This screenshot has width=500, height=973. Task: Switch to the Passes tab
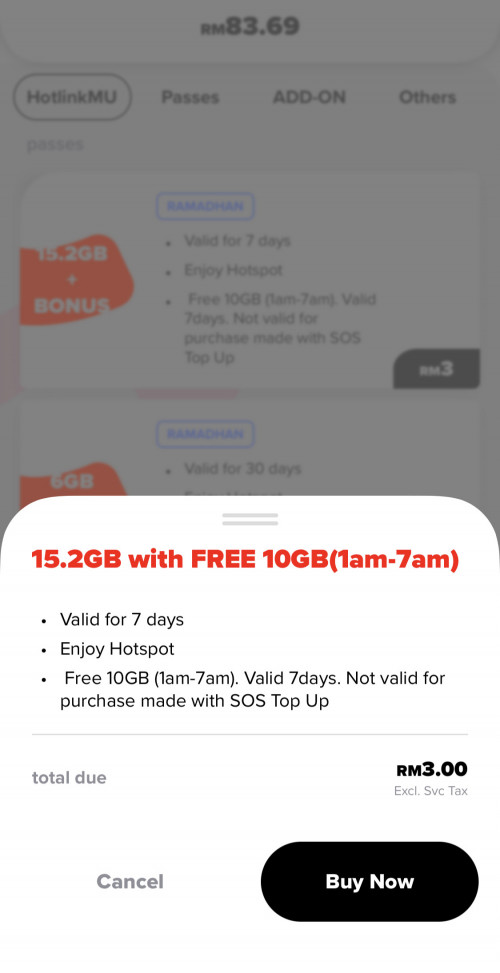point(190,97)
